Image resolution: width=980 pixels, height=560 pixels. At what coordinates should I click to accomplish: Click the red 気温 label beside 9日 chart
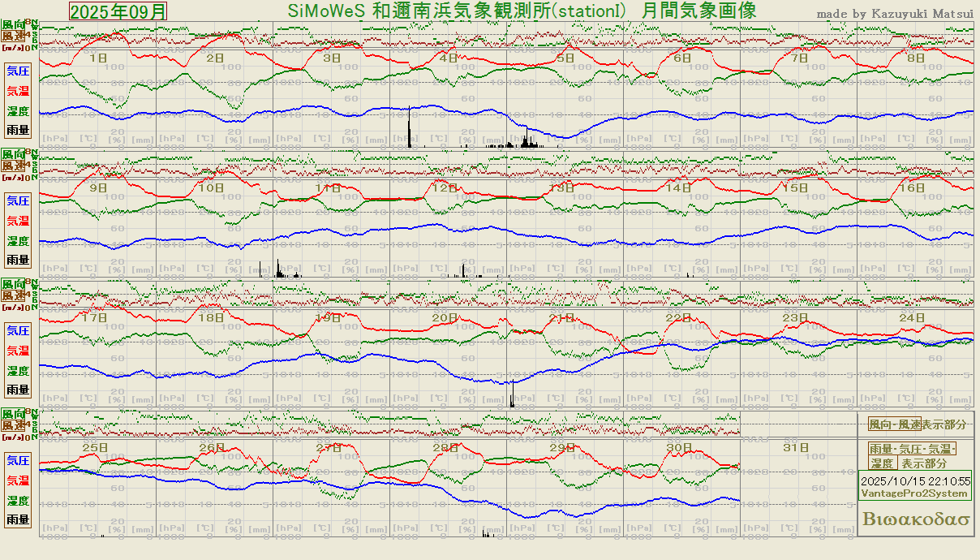click(18, 220)
